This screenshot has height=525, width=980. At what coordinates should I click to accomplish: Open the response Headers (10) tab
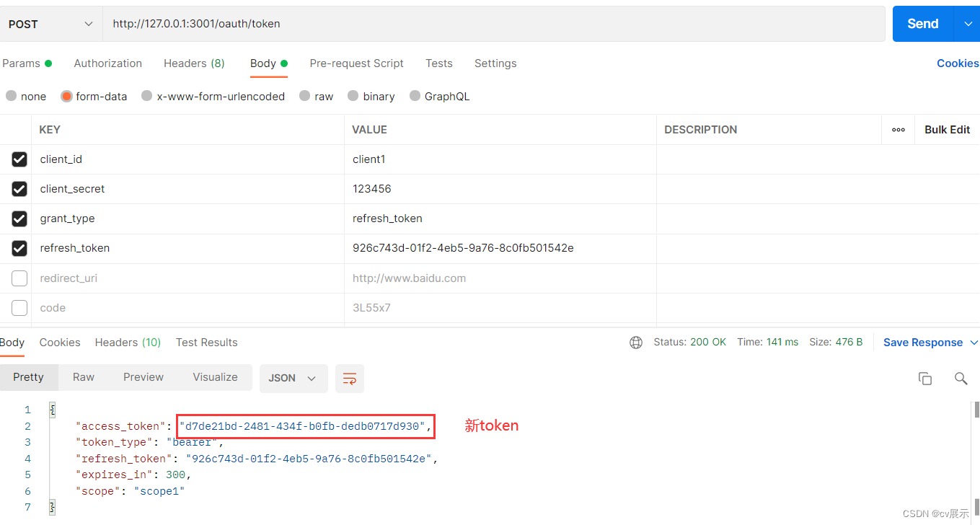pyautogui.click(x=128, y=343)
